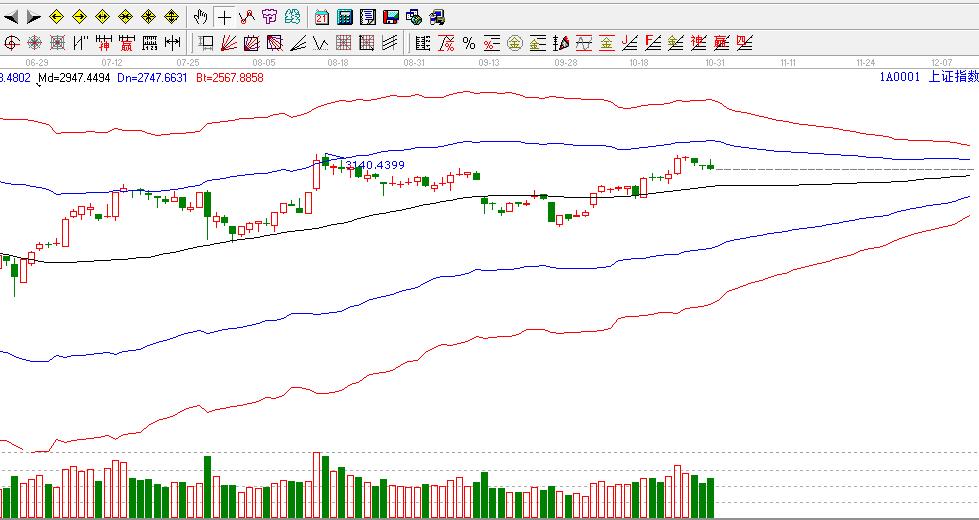Click the 10-31 date axis marker
The height and width of the screenshot is (520, 979).
click(x=714, y=62)
